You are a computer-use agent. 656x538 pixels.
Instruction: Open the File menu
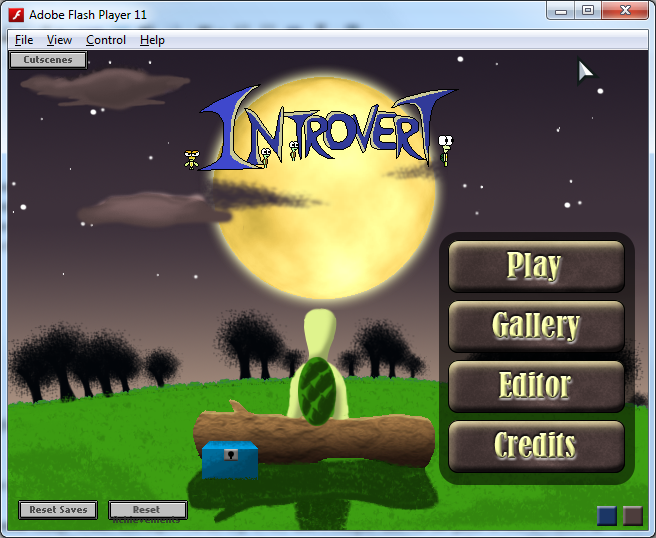[x=24, y=40]
